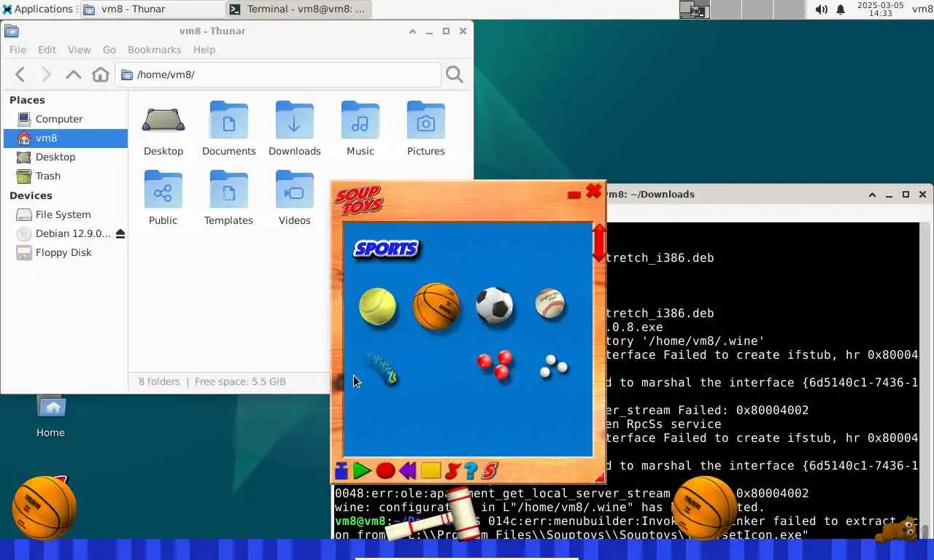This screenshot has width=934, height=560.
Task: Click the Thunar window menu icon in titlebar
Action: [12, 31]
